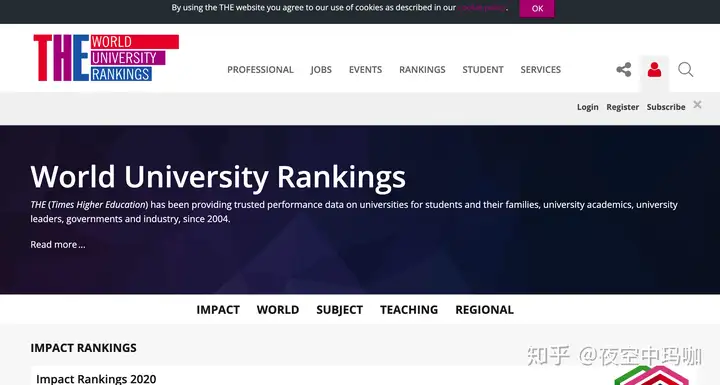Open the Student menu item
Viewport: 720px width, 385px height.
click(x=483, y=69)
